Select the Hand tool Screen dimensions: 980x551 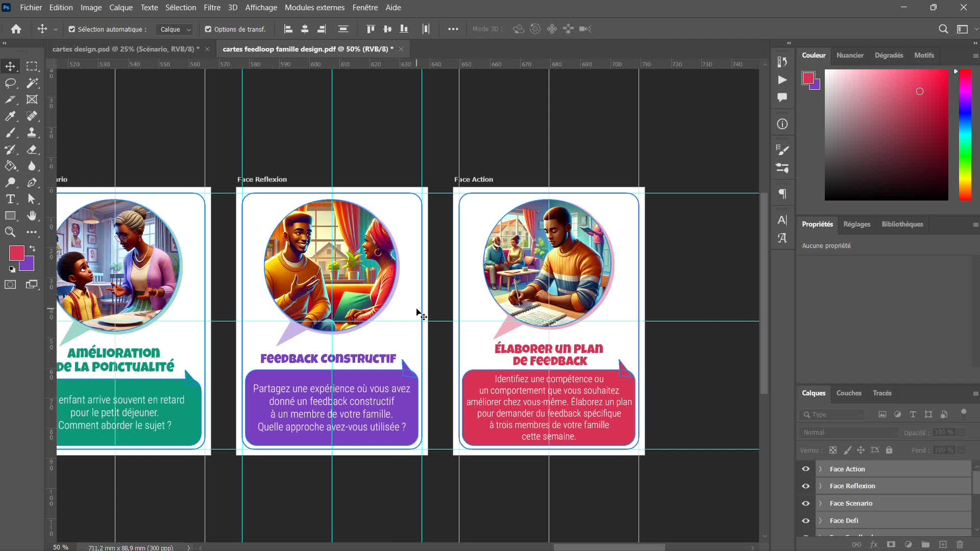[32, 216]
